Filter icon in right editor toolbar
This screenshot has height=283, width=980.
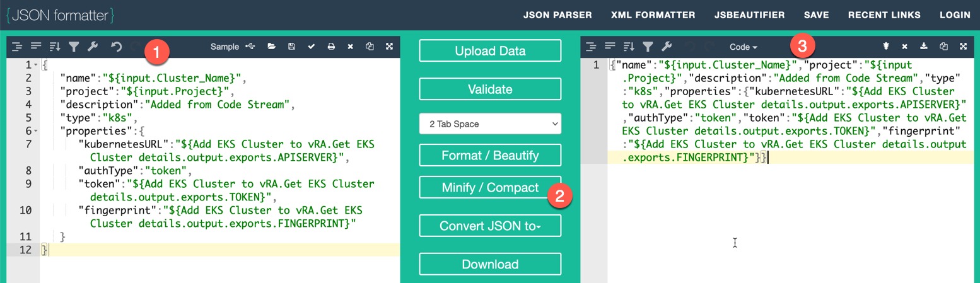648,46
